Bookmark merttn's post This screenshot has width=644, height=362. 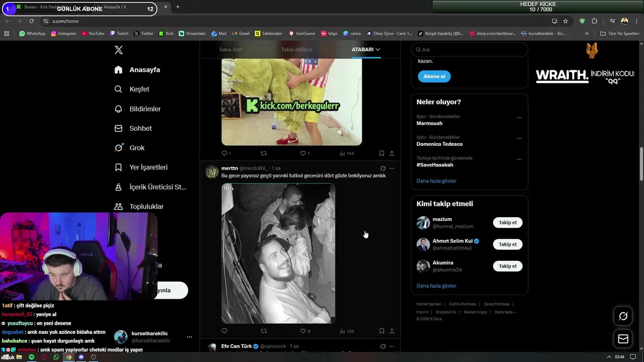coord(381,331)
